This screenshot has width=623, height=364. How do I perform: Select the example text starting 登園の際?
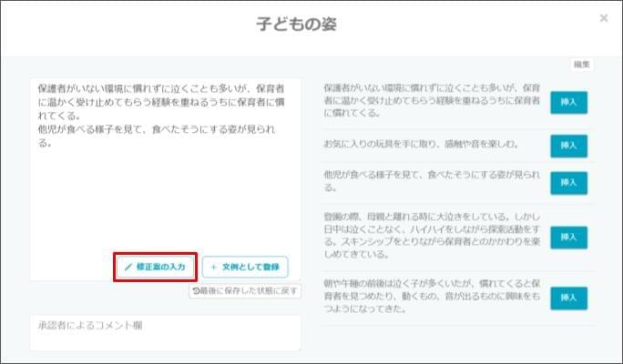point(433,237)
